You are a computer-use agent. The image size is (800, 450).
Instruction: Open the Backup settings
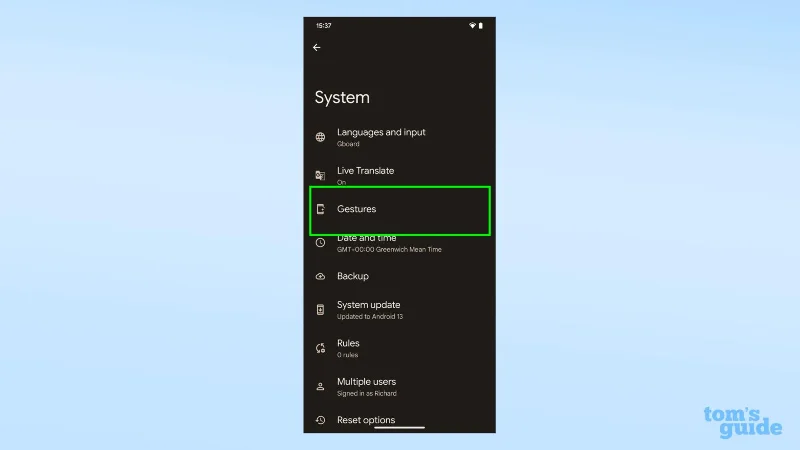(399, 276)
